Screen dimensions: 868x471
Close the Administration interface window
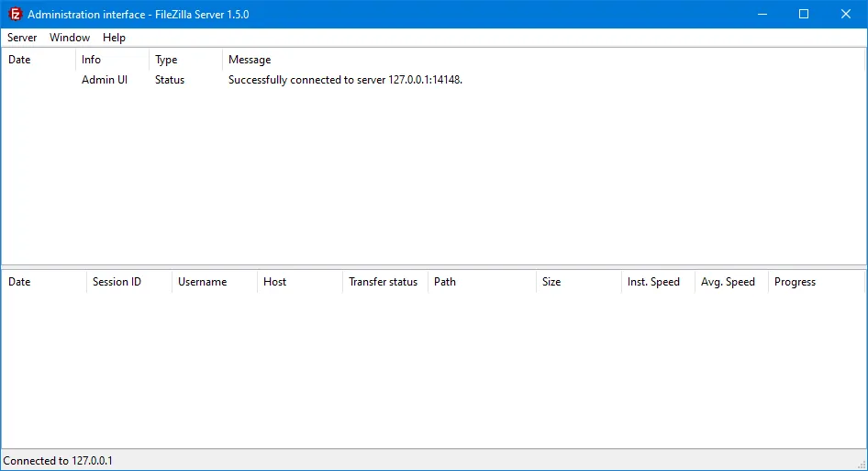coord(846,15)
